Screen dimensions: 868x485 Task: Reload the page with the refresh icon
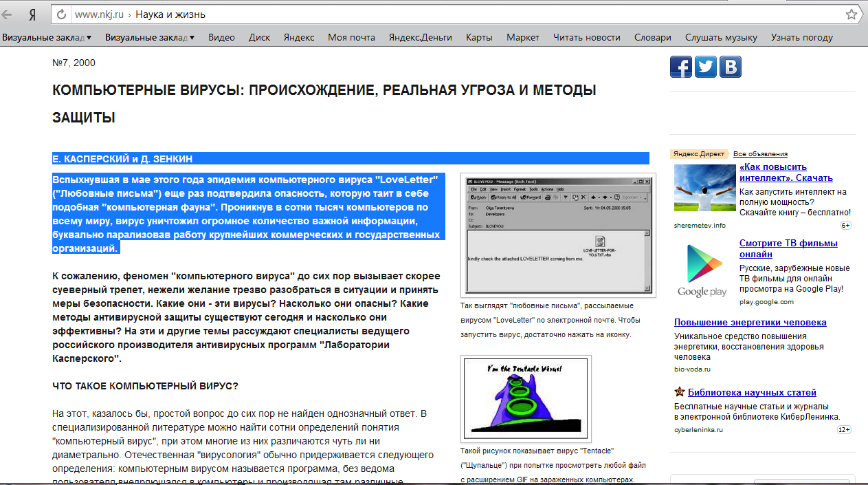click(x=62, y=14)
